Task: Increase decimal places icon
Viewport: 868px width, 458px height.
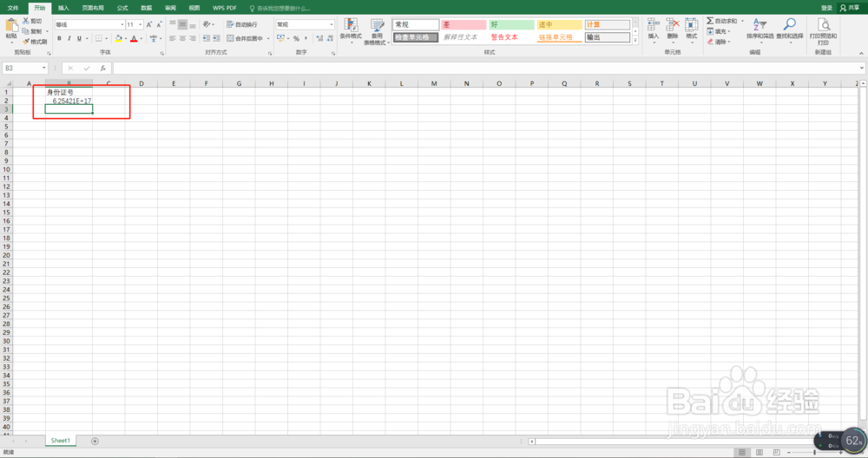Action: click(319, 38)
